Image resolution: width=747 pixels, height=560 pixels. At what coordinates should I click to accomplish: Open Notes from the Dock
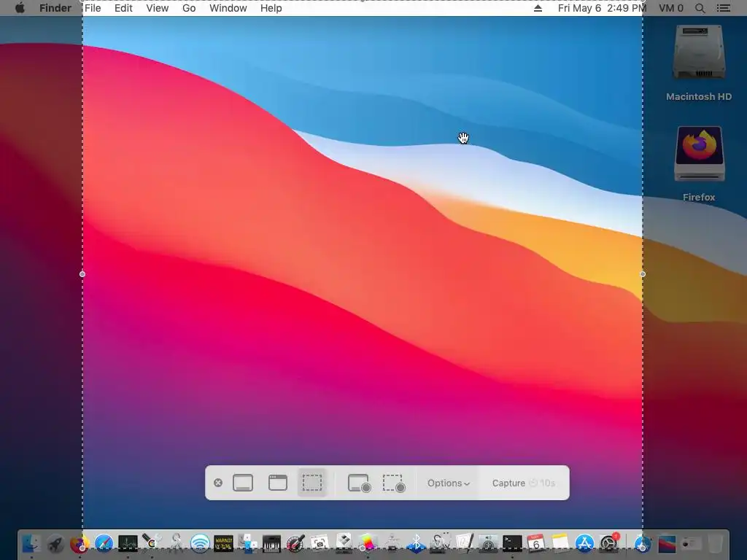click(561, 542)
